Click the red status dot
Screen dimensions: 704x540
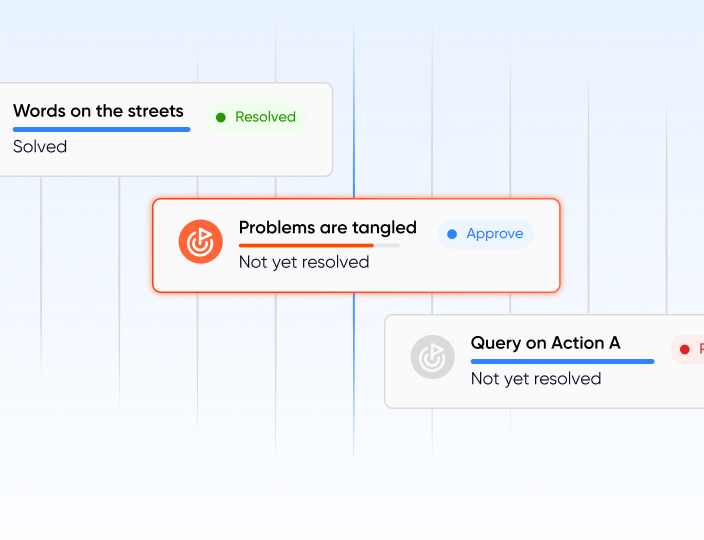coord(685,349)
